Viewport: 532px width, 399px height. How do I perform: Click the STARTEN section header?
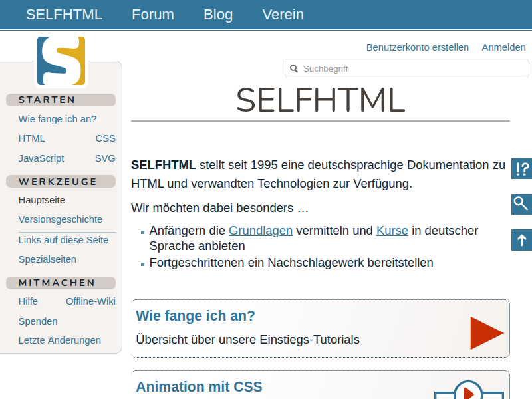point(61,100)
